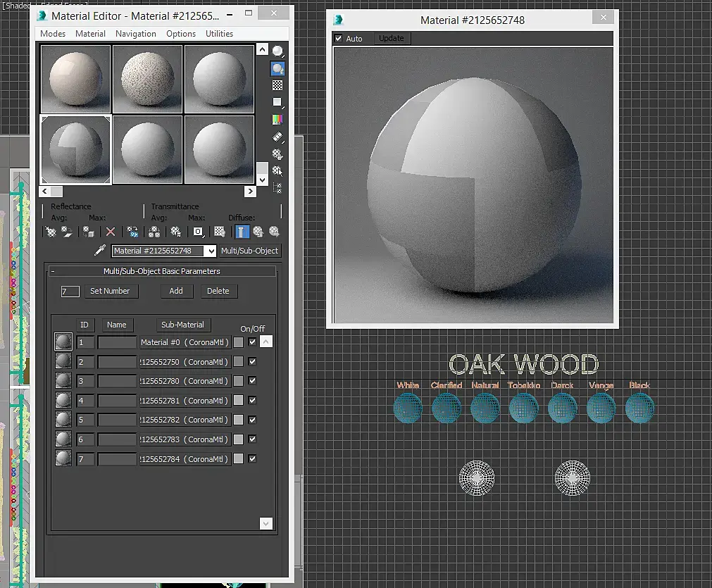
Task: Click the Set Number button
Action: (110, 291)
